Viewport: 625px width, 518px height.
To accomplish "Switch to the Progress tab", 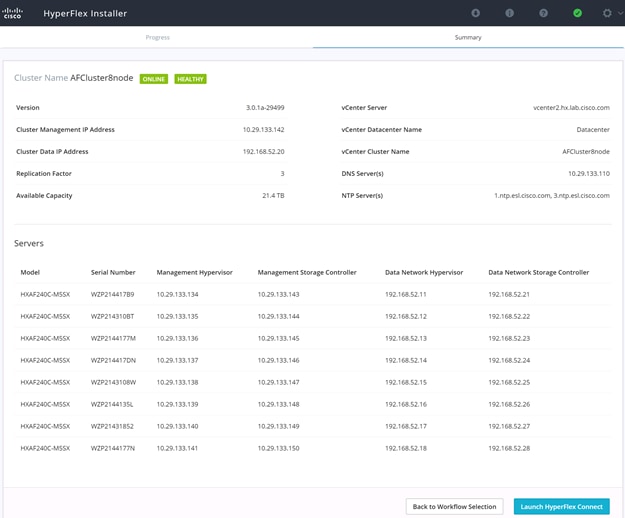I will [x=157, y=37].
